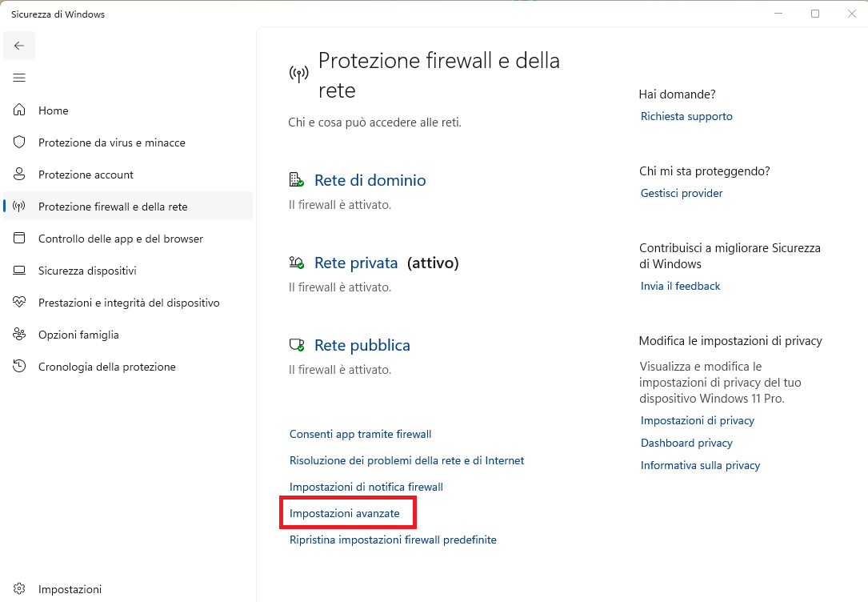Click the account protection person icon
Viewport: 868px width, 602px height.
tap(20, 175)
